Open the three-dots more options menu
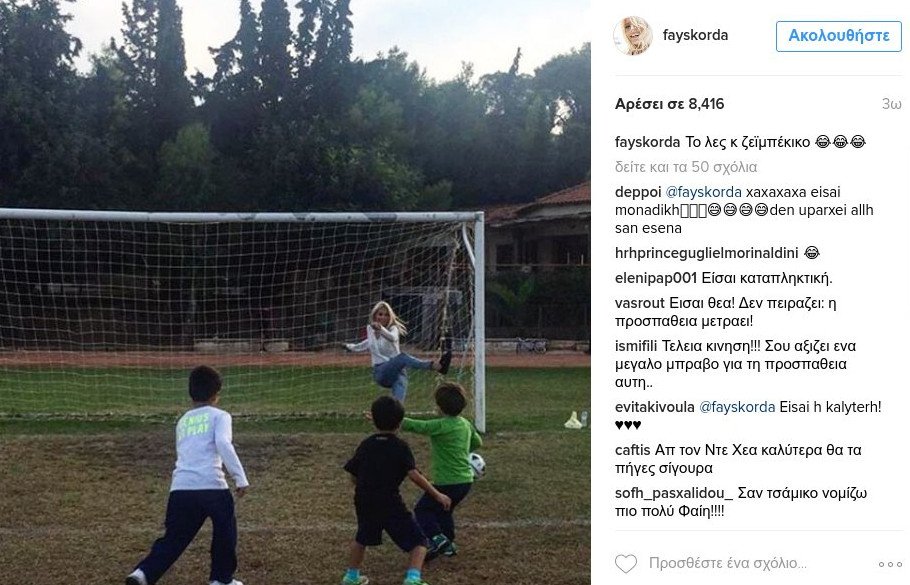The width and height of the screenshot is (910, 585). coord(890,564)
